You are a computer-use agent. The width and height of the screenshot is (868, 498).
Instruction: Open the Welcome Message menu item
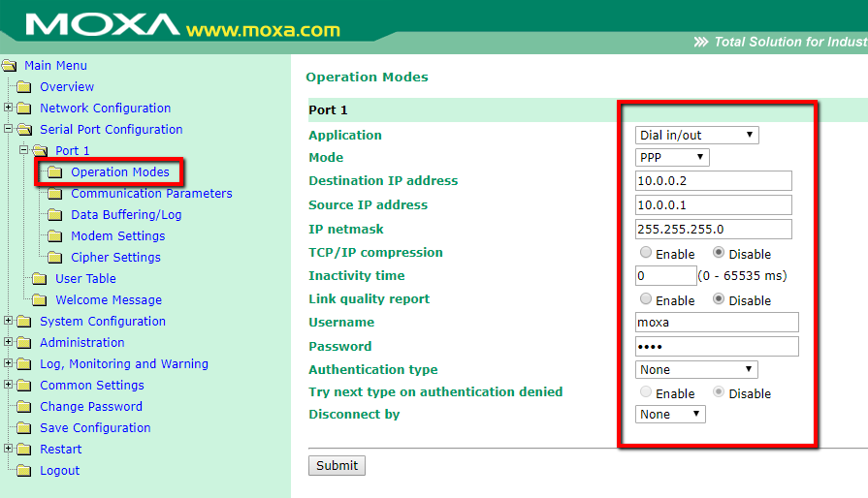[x=108, y=300]
